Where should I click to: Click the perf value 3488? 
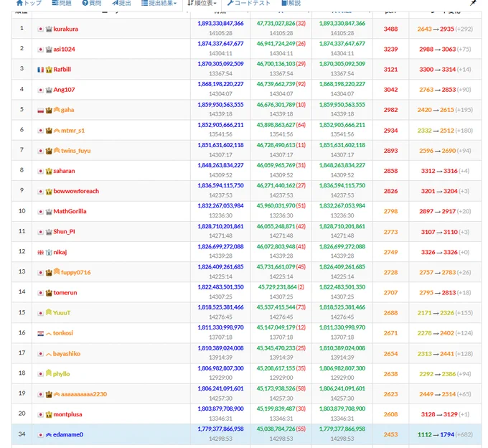pyautogui.click(x=390, y=29)
